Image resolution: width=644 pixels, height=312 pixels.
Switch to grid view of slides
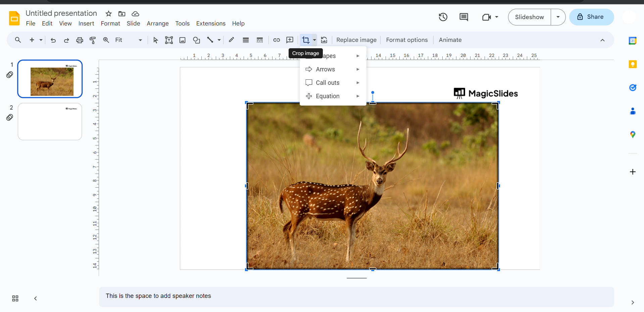pos(15,298)
